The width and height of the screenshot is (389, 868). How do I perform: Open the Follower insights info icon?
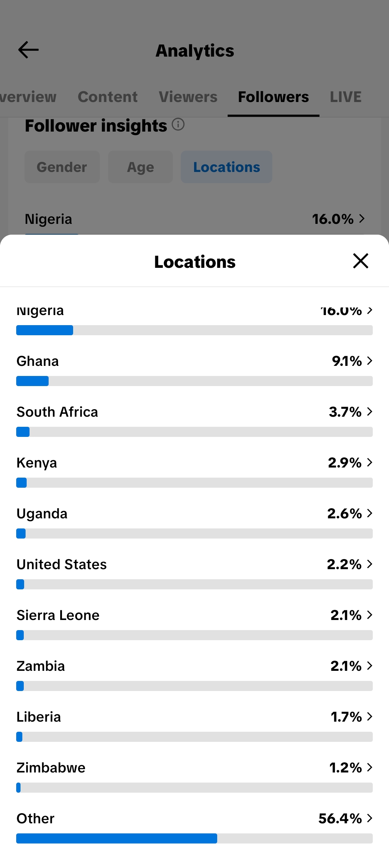click(178, 124)
